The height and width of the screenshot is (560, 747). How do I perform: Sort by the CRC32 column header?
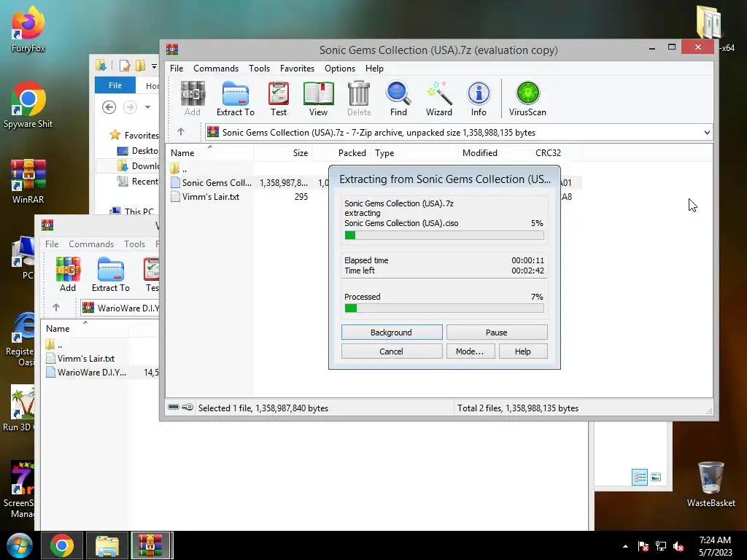tap(555, 153)
